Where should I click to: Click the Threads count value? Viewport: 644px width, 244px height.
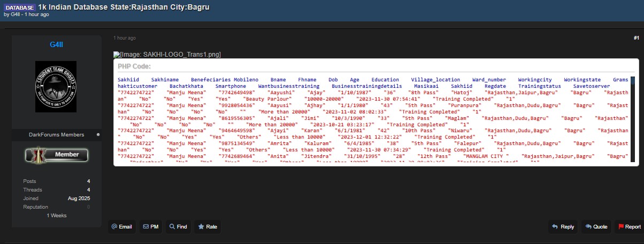[88, 190]
